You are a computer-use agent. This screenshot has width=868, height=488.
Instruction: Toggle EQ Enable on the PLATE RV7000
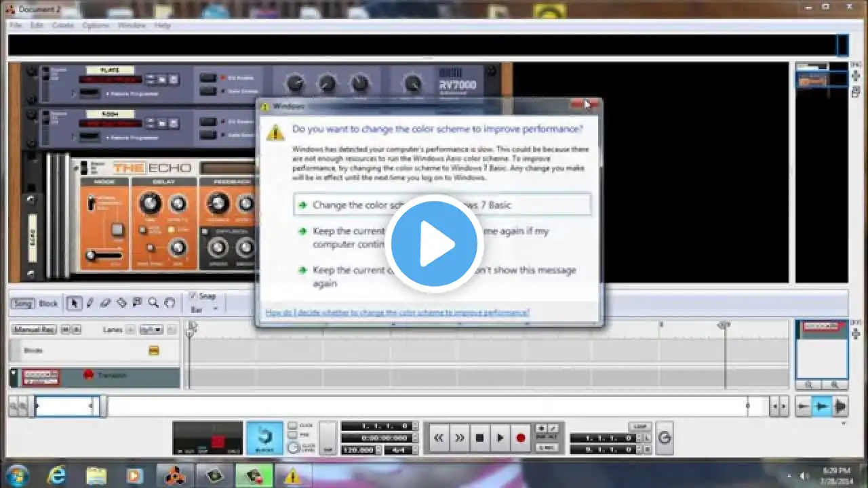click(x=208, y=78)
